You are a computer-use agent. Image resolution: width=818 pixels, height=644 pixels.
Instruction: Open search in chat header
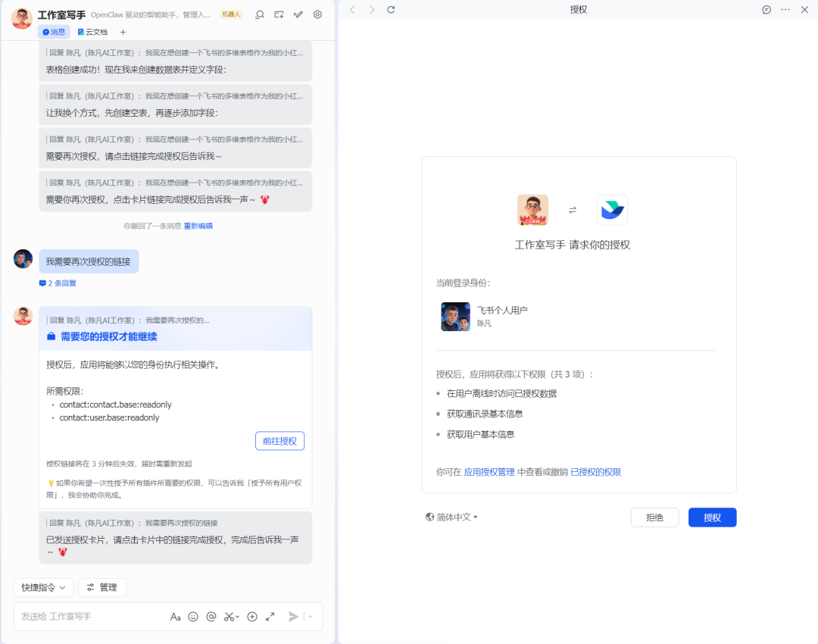259,14
